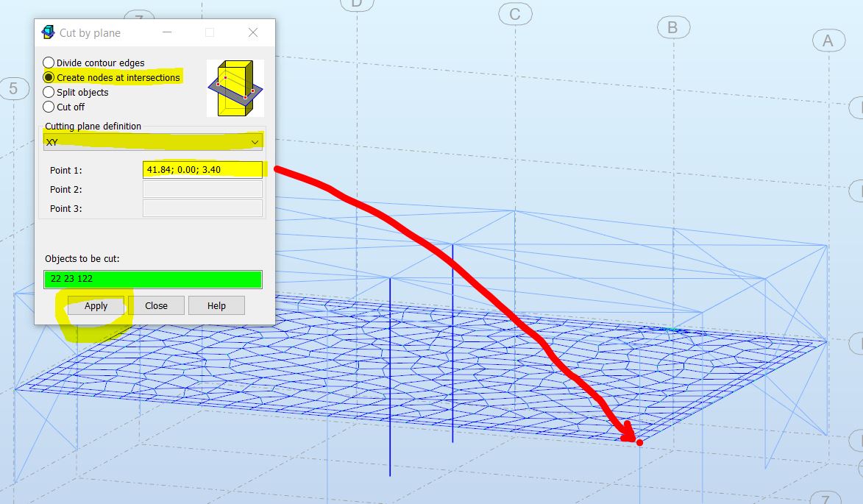Select grid bubble 5
This screenshot has height=504, width=863.
coord(13,89)
